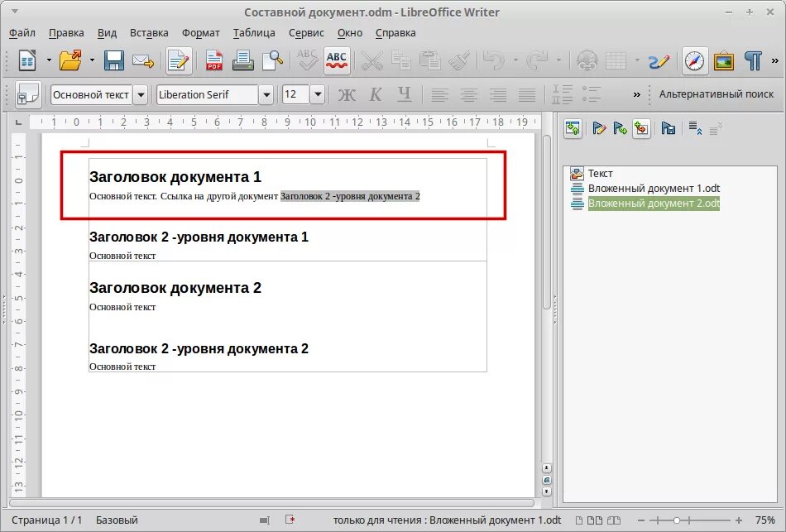786x532 pixels.
Task: Toggle automatic spell checking ABC button
Action: 337,61
